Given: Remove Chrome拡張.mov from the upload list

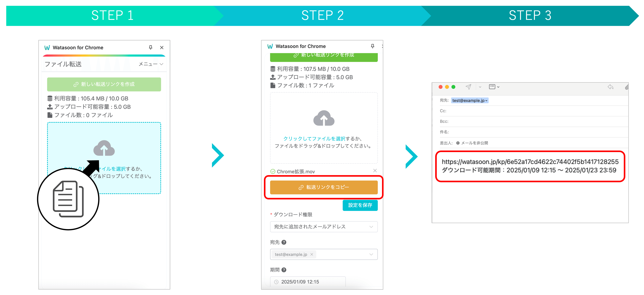Looking at the screenshot, I should [375, 171].
